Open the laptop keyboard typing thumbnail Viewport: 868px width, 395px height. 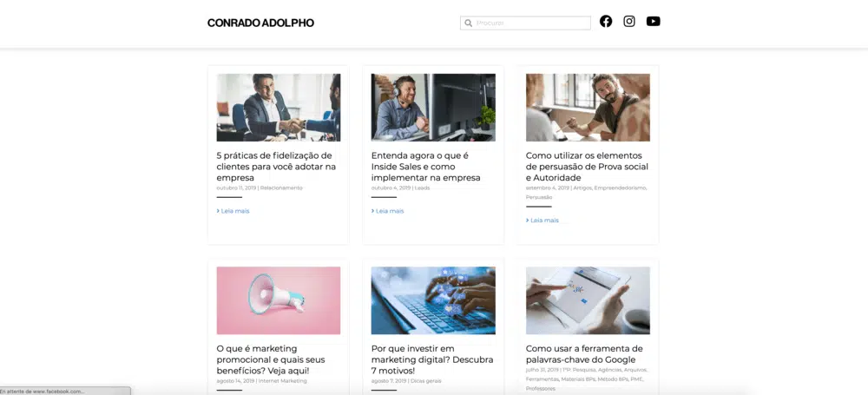433,300
